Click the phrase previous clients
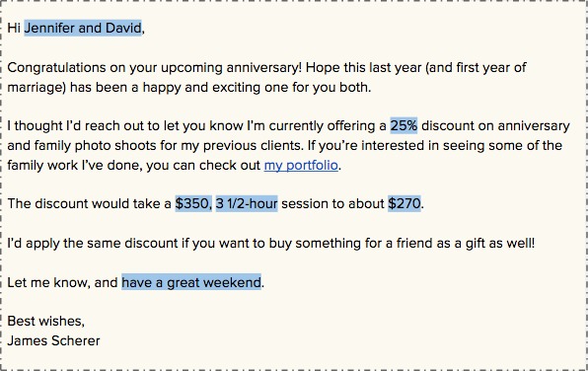The width and height of the screenshot is (588, 371). pos(254,146)
